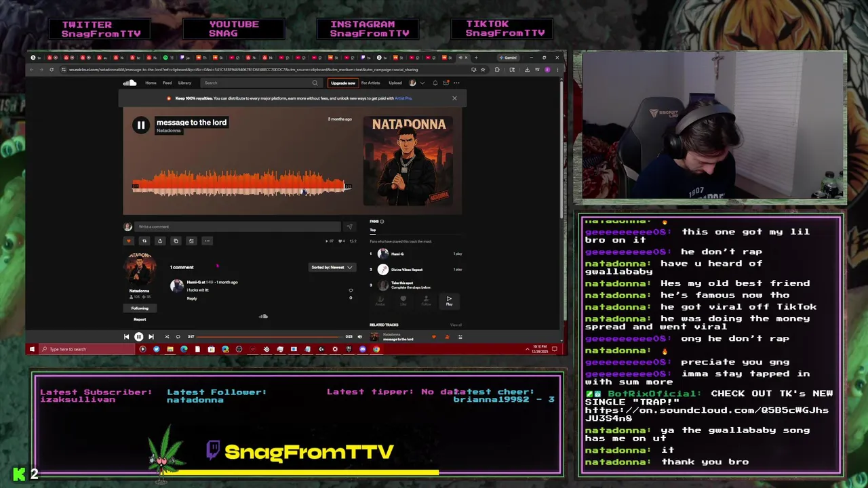The width and height of the screenshot is (868, 488).
Task: Click the Windows taskbar search box
Action: pyautogui.click(x=86, y=349)
